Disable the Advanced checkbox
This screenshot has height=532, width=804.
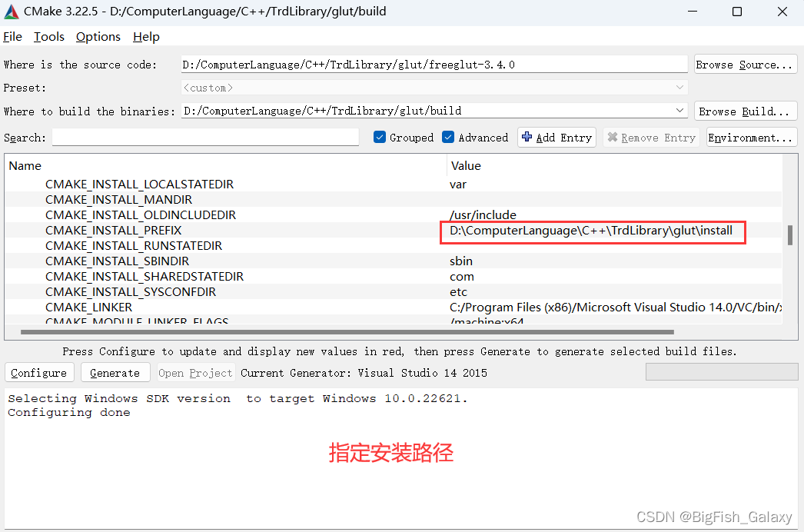(449, 137)
